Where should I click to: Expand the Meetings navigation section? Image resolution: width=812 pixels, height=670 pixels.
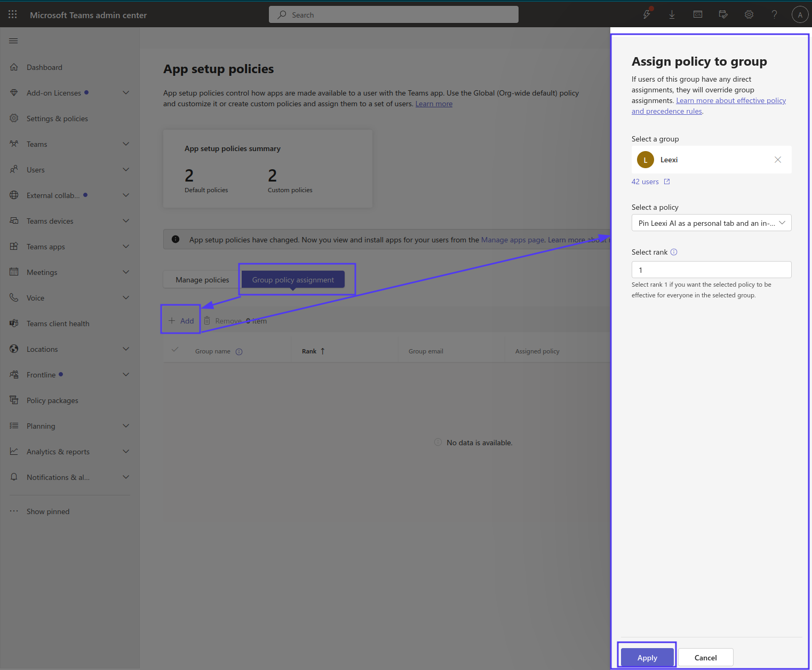click(126, 272)
